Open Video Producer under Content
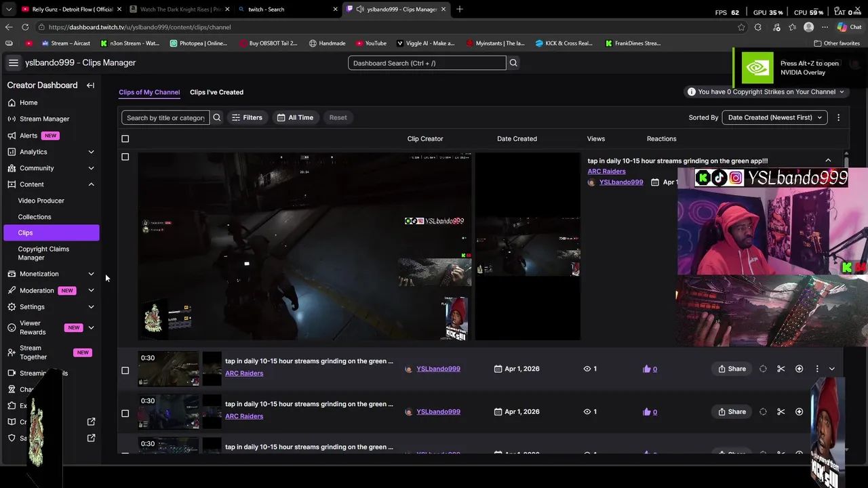Screen dimensions: 868x488 pos(41,201)
